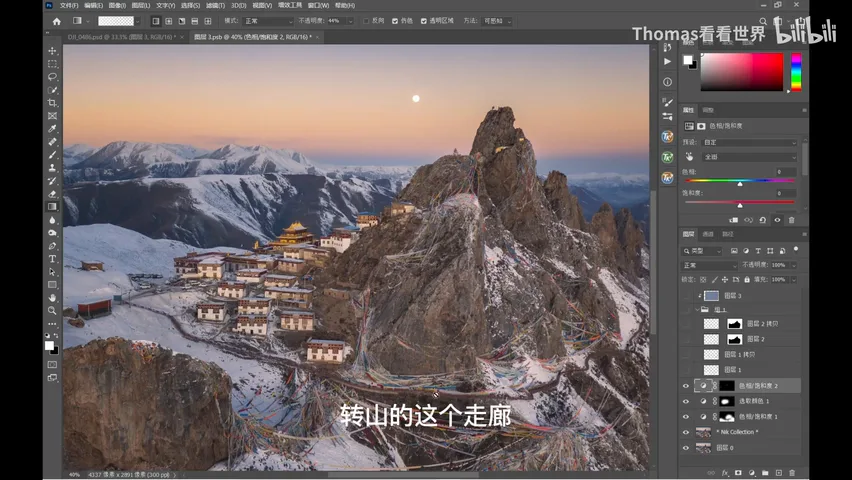Choose the diamond gradient type in options bar
Image resolution: width=852 pixels, height=480 pixels.
208,21
